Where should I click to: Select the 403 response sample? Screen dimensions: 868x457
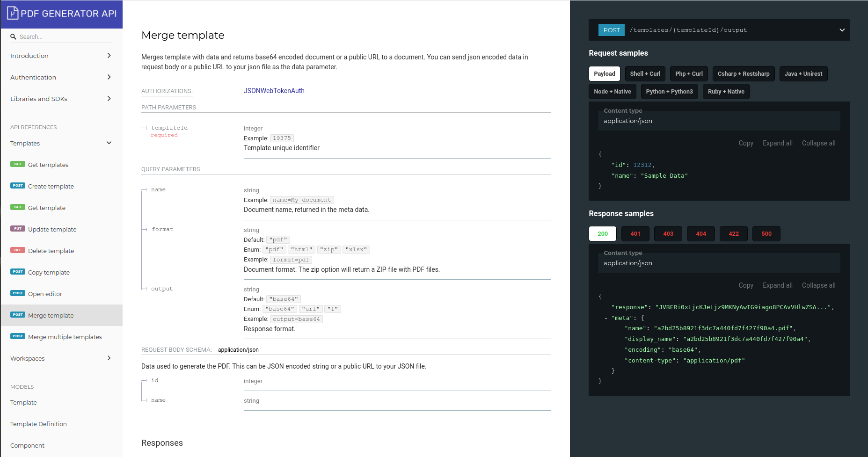pyautogui.click(x=668, y=233)
